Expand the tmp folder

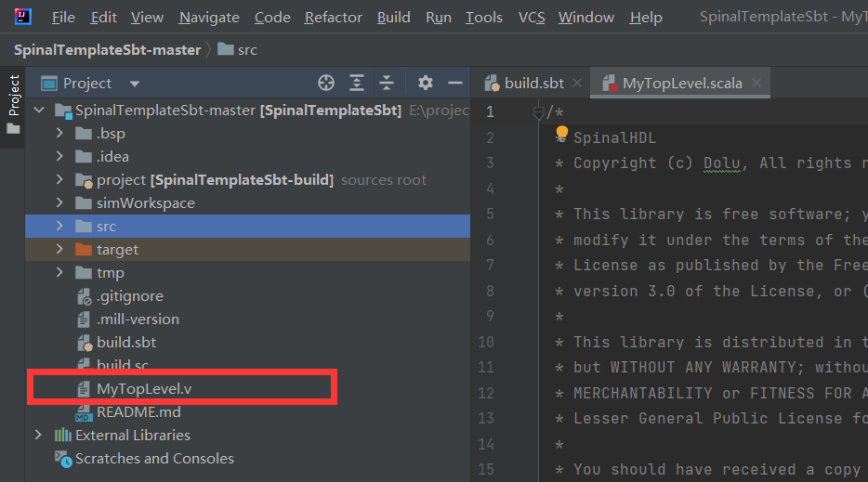[59, 272]
